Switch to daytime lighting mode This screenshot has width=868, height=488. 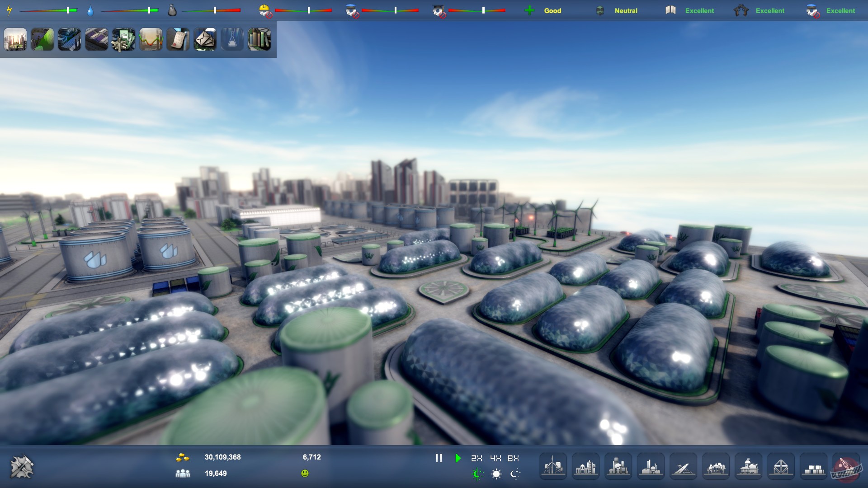click(x=496, y=474)
